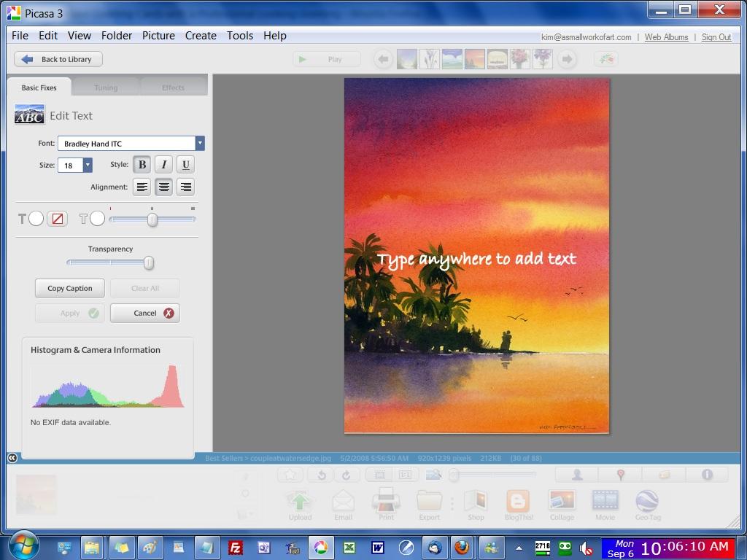Open the Help menu
Image resolution: width=747 pixels, height=560 pixels.
pyautogui.click(x=275, y=36)
